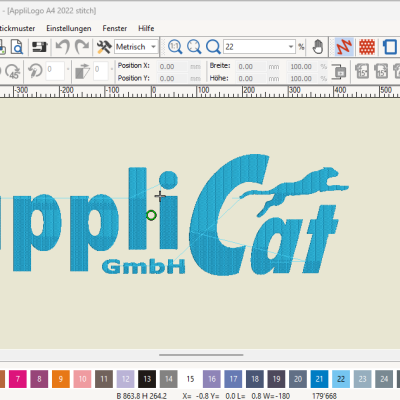Click the skew shape icon
Viewport: 400px width, 400px height.
82,71
